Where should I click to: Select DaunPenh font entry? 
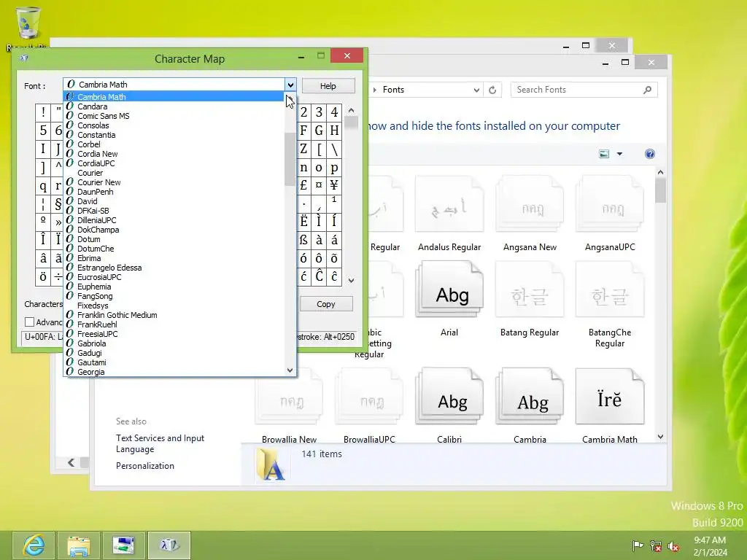[174, 192]
